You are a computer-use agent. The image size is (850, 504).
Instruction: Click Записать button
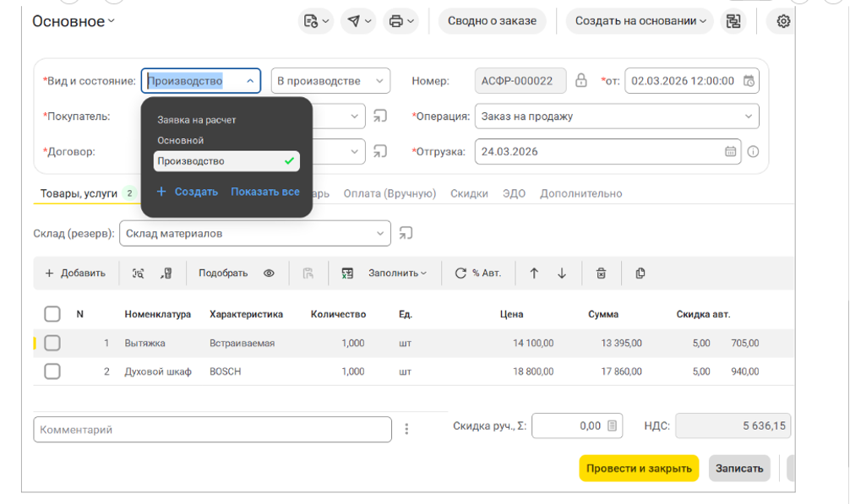pos(739,469)
